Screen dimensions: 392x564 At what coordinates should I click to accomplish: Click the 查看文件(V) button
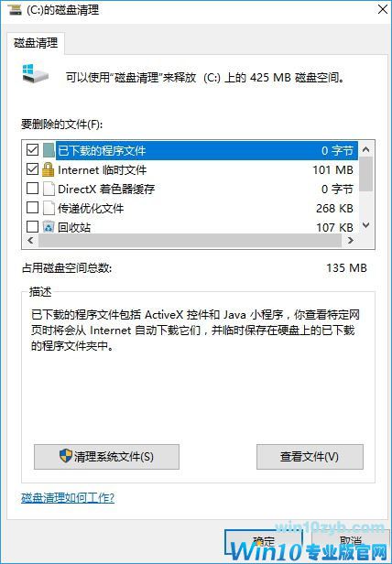[310, 457]
